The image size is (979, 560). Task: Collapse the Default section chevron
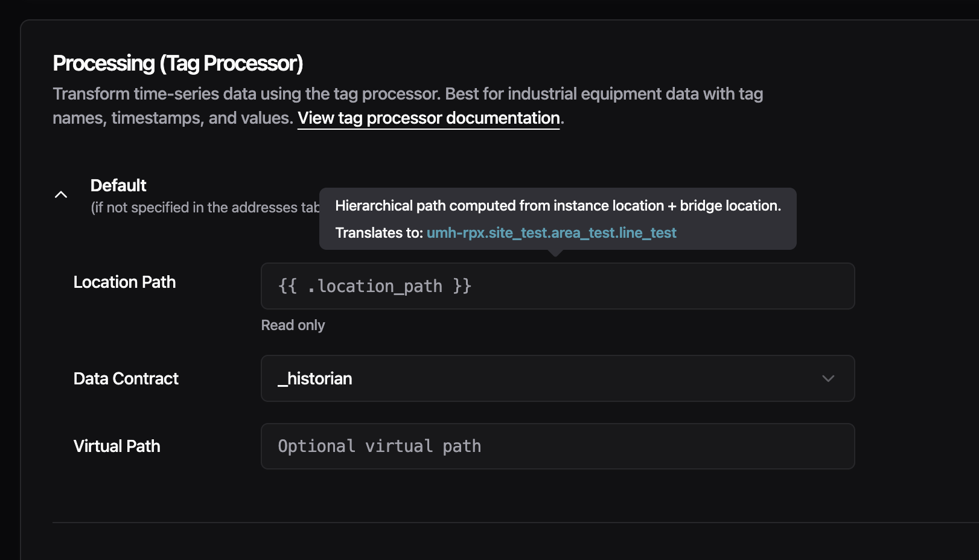coord(61,194)
